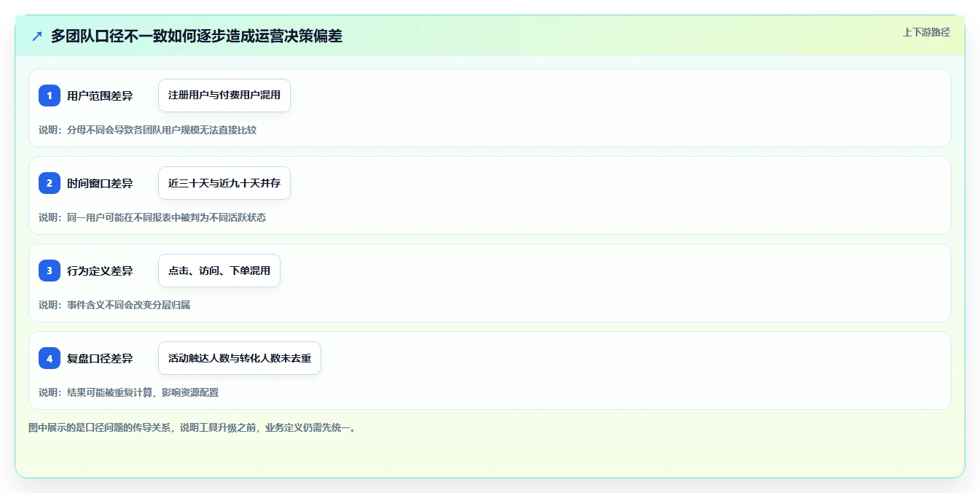Click the 复盘口径差异 heading
Screen dimensions: 980x493
[100, 358]
